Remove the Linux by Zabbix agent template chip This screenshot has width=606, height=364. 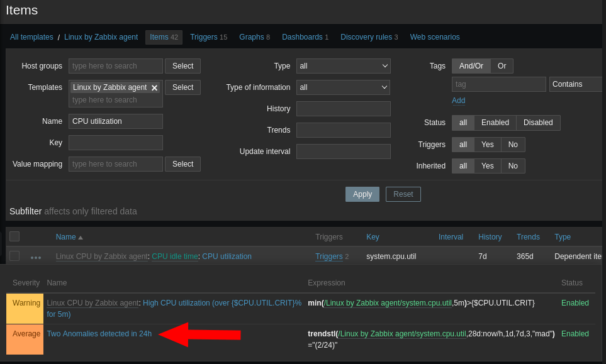[x=154, y=89]
